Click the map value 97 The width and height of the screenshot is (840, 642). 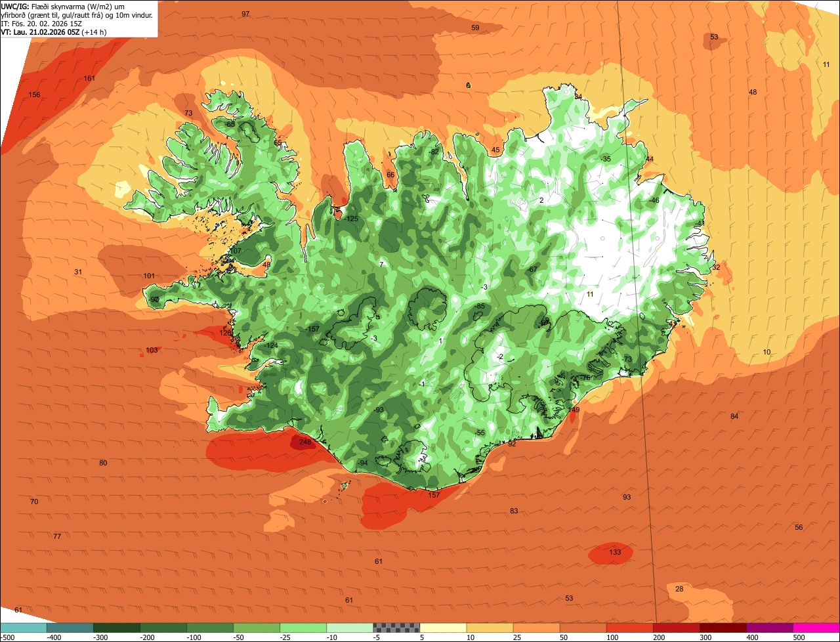pos(245,14)
